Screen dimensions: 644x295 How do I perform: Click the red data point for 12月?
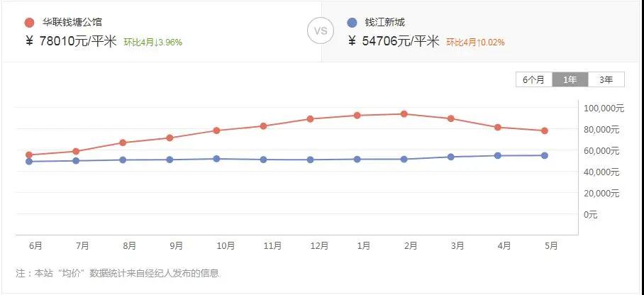(310, 118)
